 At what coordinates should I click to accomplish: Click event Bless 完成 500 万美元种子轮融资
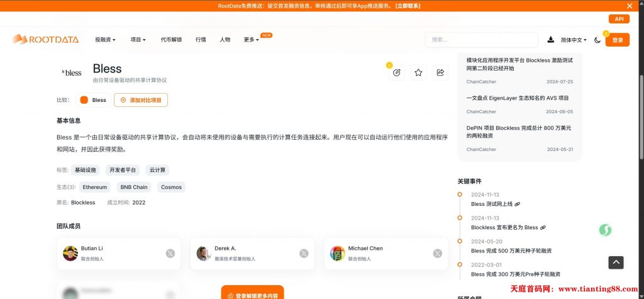click(x=511, y=251)
